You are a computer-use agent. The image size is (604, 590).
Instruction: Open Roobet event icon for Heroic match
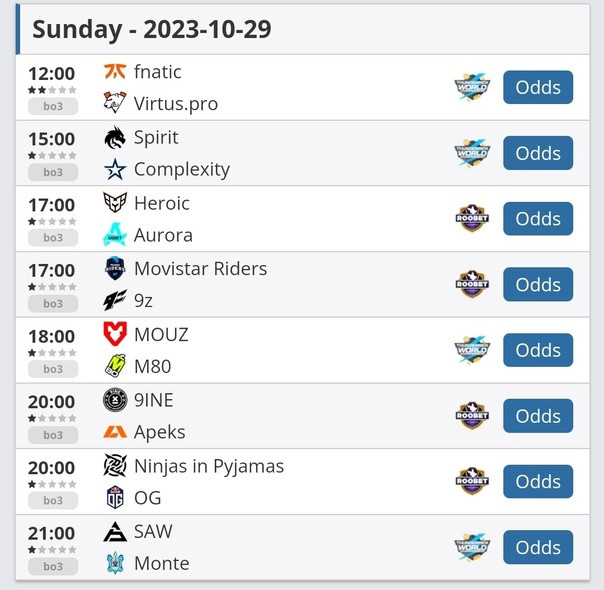(x=472, y=219)
